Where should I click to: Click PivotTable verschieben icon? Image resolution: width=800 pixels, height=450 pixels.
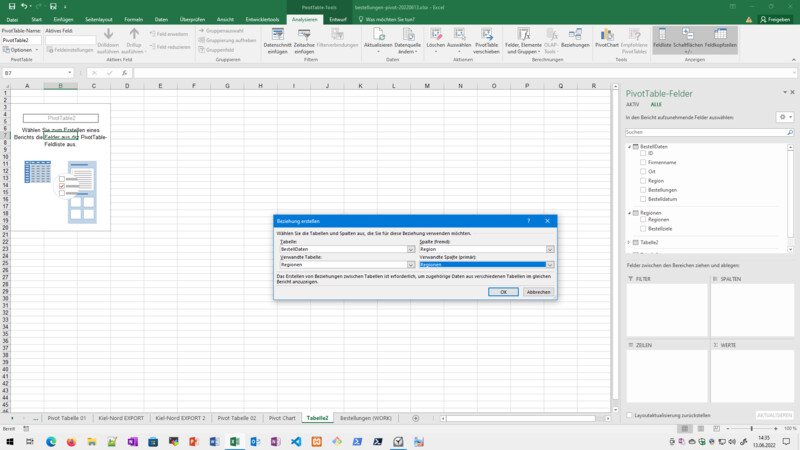[x=486, y=35]
